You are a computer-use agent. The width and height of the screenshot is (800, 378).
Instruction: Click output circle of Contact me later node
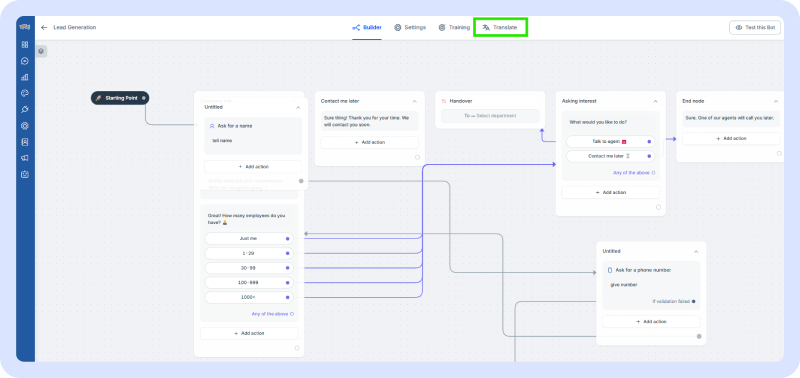click(x=417, y=158)
